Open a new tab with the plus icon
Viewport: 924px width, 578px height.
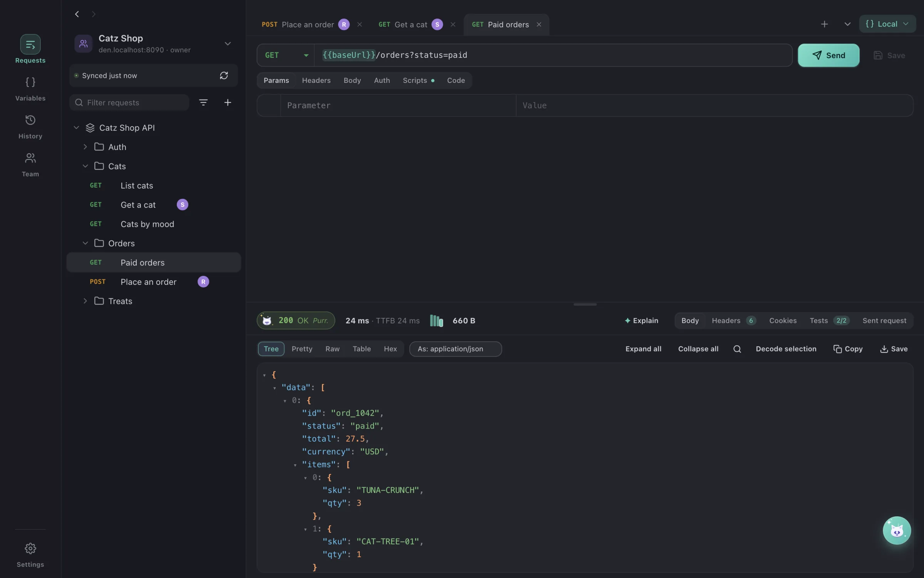tap(824, 24)
